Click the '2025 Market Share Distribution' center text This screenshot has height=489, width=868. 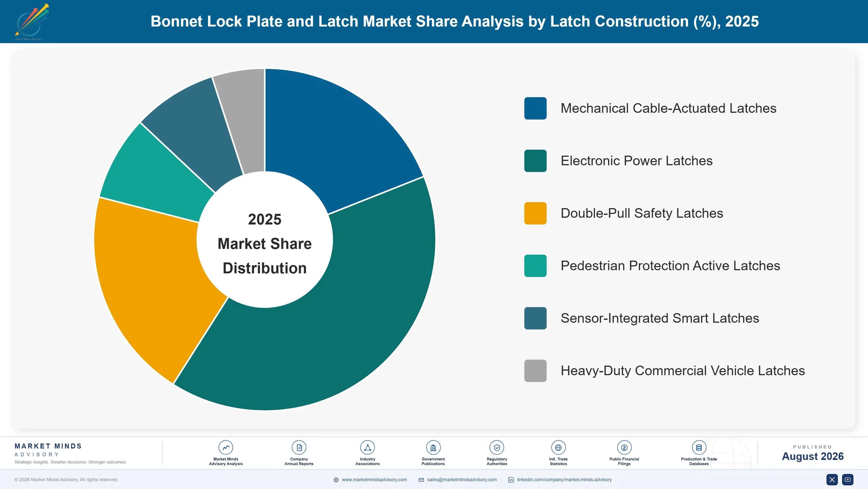pos(265,243)
